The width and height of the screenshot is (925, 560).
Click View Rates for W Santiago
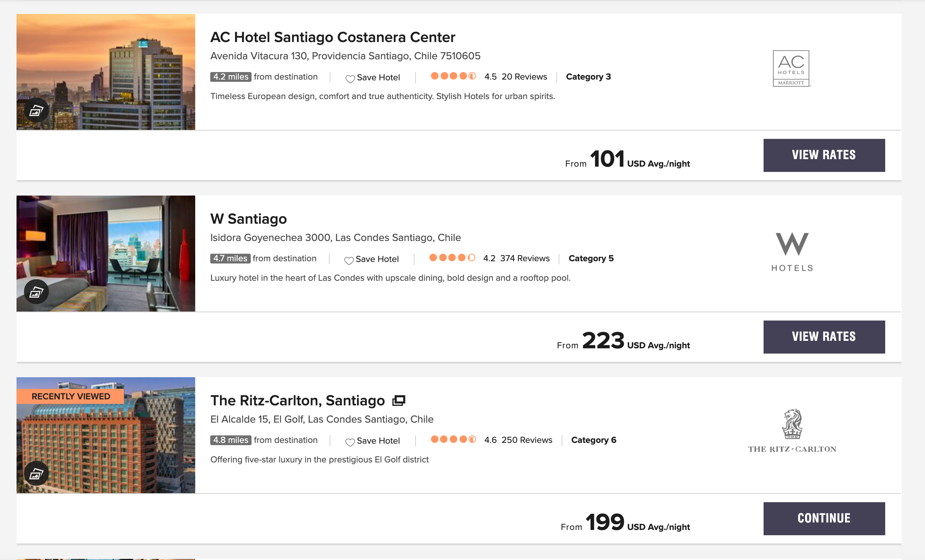point(824,337)
